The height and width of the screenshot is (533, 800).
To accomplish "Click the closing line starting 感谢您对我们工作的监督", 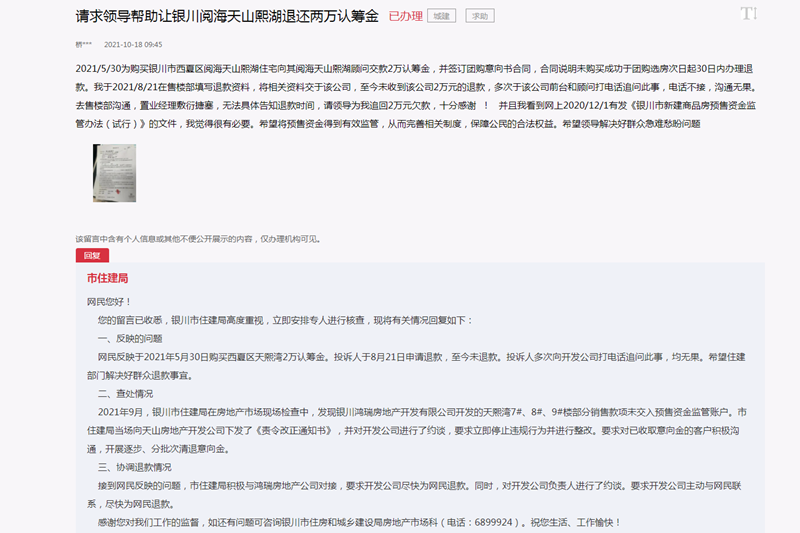I will tap(360, 522).
